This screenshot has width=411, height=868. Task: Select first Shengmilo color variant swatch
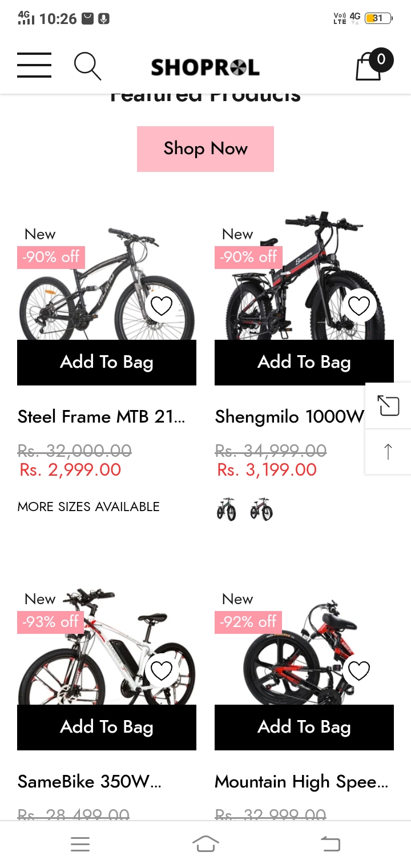click(x=227, y=509)
